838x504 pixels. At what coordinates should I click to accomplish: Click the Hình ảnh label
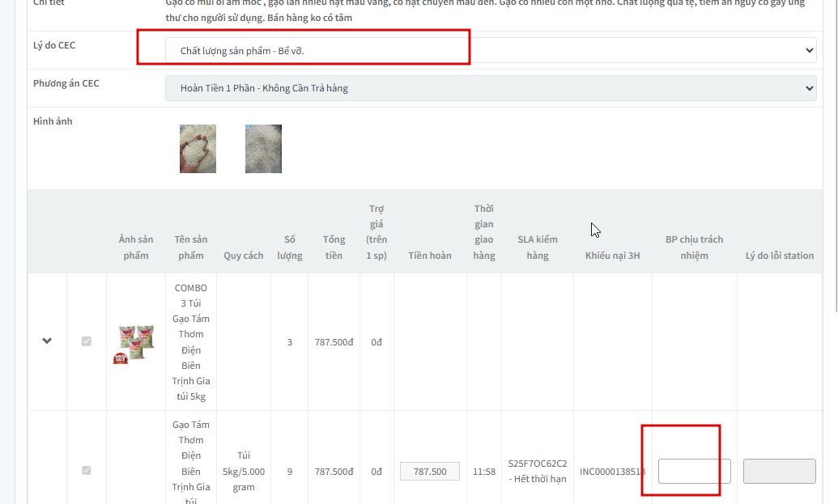(x=53, y=121)
